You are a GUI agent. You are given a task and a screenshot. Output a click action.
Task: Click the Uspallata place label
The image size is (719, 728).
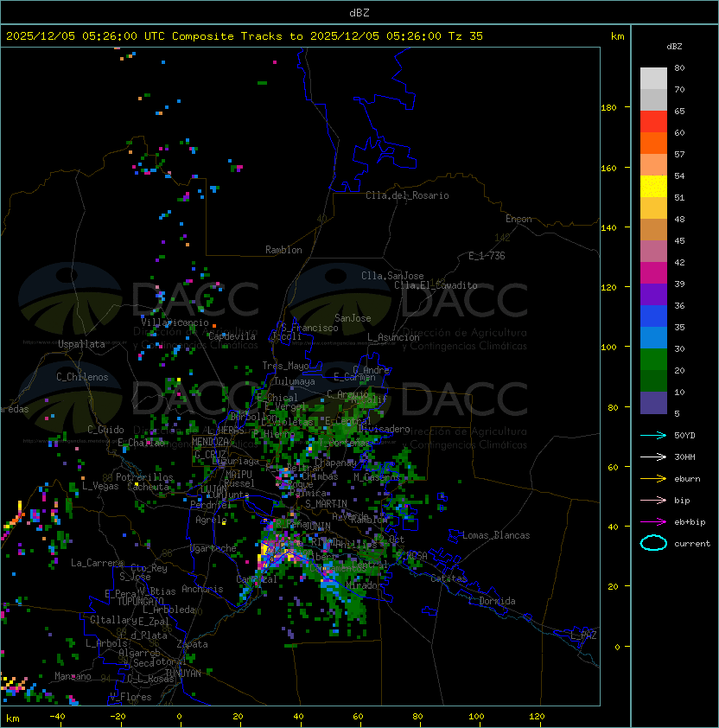pos(81,344)
